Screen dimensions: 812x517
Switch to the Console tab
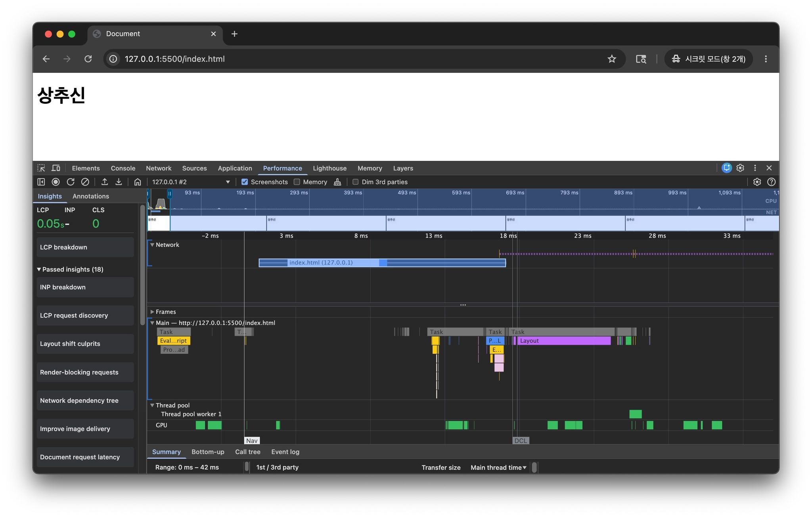tap(123, 168)
